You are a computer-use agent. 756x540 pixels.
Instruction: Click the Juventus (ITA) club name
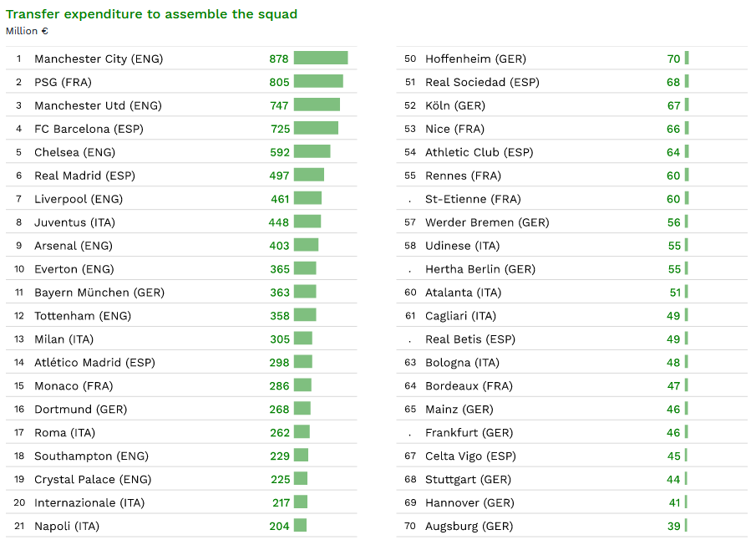coord(74,222)
